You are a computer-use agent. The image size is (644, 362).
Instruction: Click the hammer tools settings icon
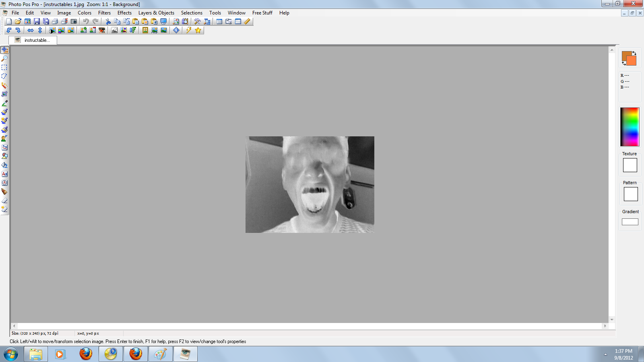pyautogui.click(x=197, y=21)
